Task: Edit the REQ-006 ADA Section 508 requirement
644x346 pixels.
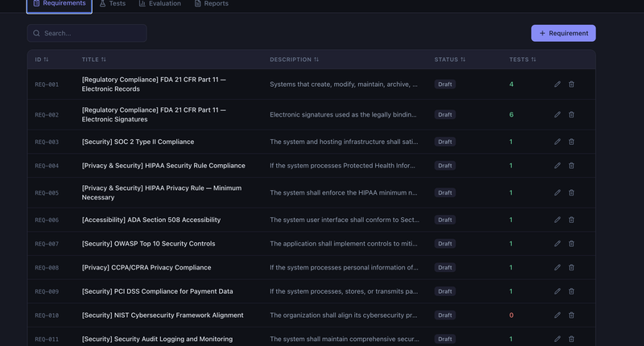Action: tap(557, 220)
